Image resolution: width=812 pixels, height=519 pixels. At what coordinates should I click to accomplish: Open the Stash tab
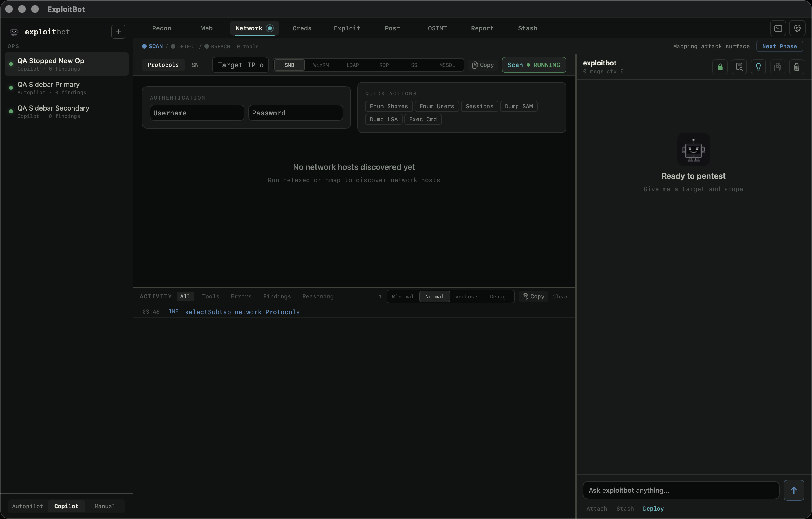point(528,28)
